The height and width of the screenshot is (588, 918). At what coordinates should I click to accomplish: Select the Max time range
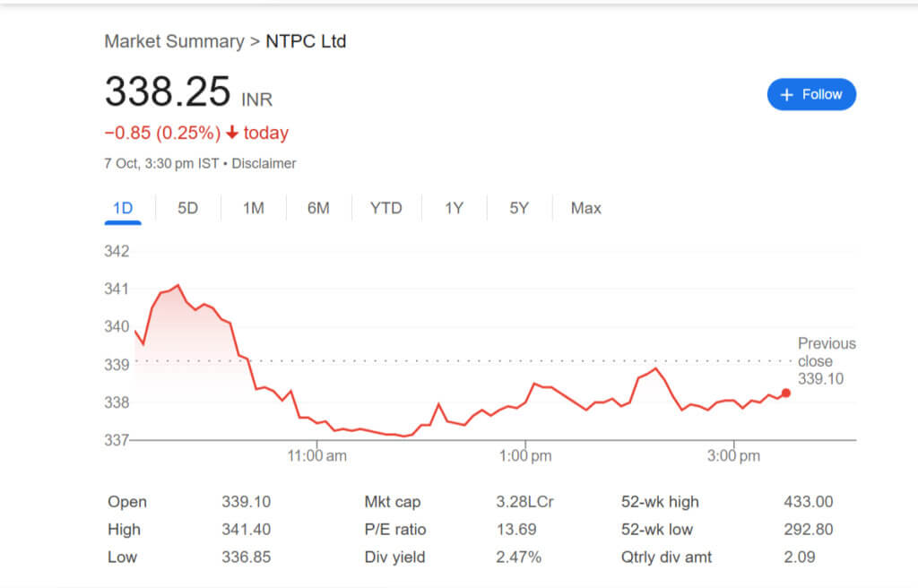click(585, 208)
